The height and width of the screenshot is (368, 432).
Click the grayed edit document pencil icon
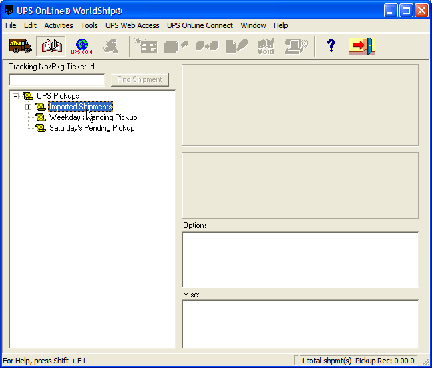coord(237,46)
